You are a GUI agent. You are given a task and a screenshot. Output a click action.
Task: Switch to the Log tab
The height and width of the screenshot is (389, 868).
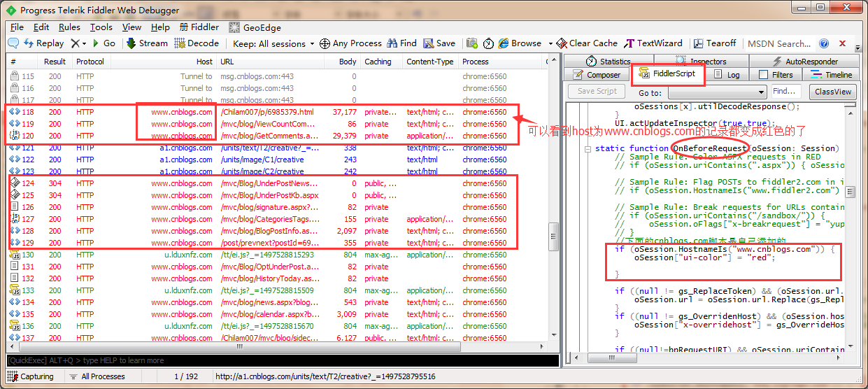pos(727,75)
